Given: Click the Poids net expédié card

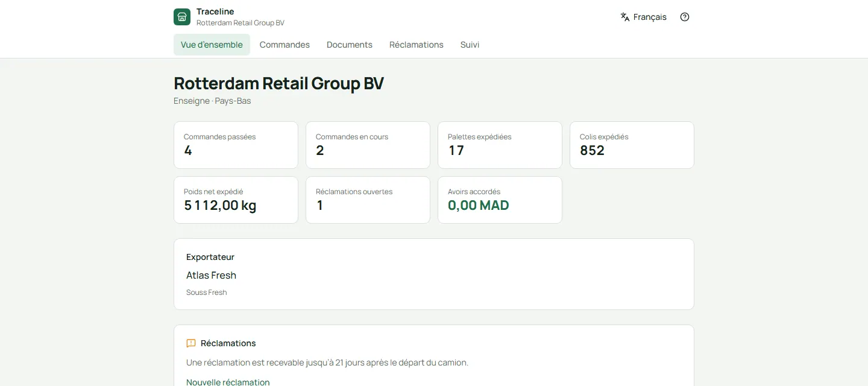Looking at the screenshot, I should point(236,200).
